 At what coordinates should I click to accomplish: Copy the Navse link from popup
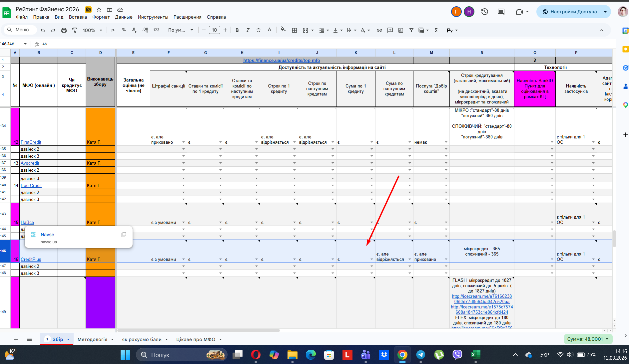tap(124, 235)
